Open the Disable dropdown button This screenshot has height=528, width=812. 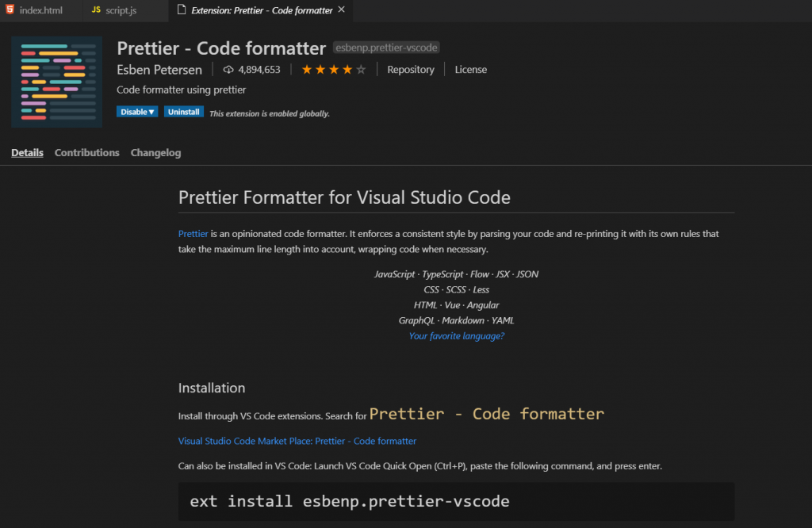(137, 112)
